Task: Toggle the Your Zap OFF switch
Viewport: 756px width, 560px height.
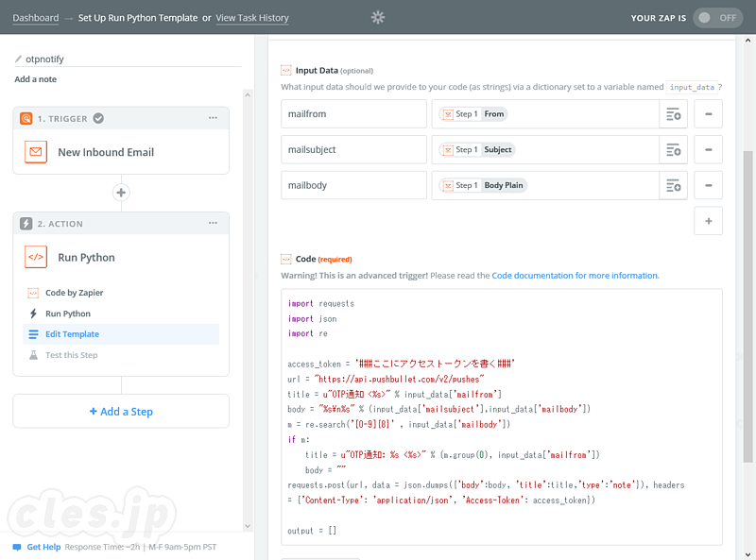Action: point(717,17)
